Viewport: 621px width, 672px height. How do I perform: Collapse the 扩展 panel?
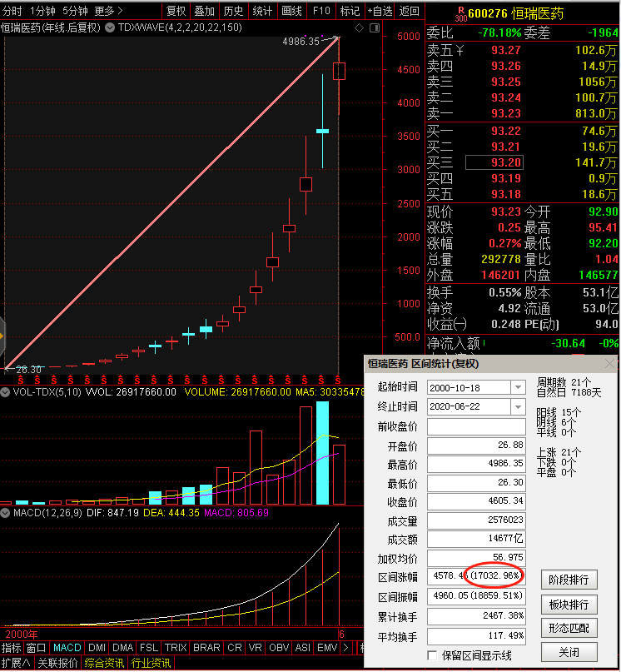[16, 663]
